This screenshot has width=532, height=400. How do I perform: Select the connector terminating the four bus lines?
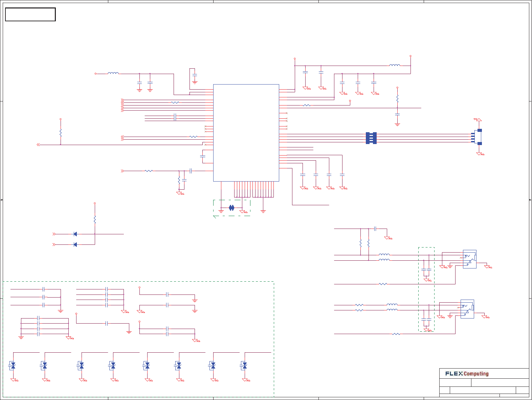[x=477, y=137]
